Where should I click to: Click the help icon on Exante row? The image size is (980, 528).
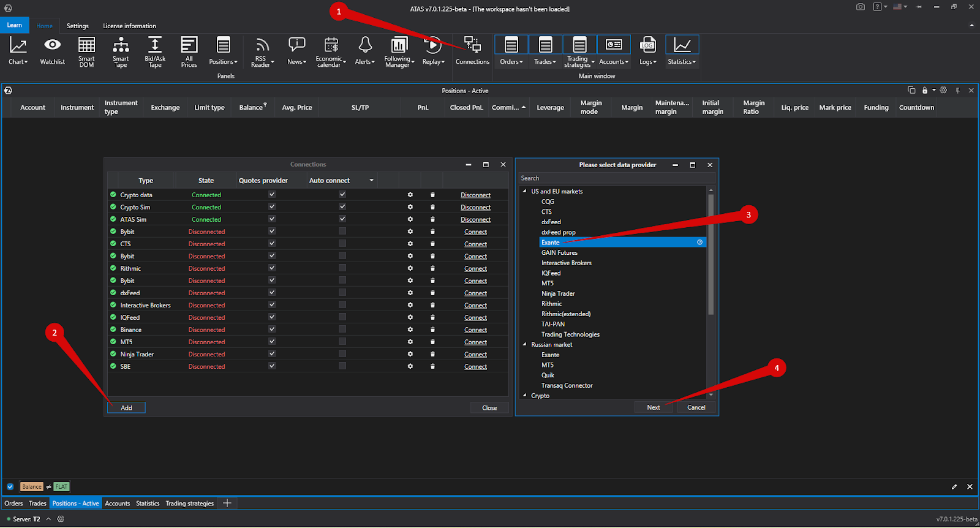pos(699,243)
